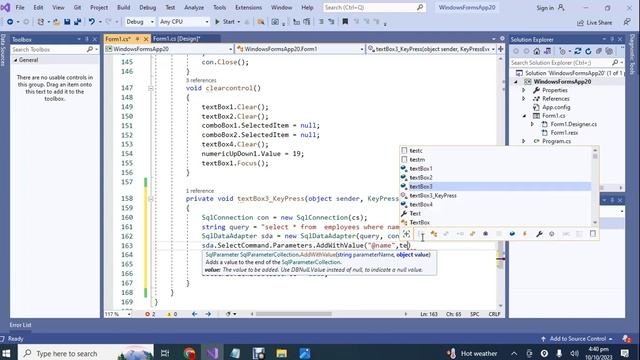Click the Search (Ctrl+Q) box

(374, 7)
